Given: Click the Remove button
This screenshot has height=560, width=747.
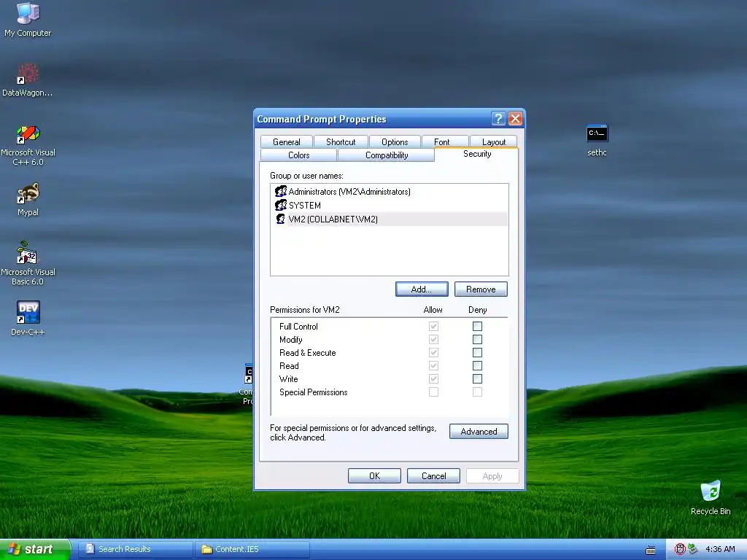Looking at the screenshot, I should coord(481,289).
